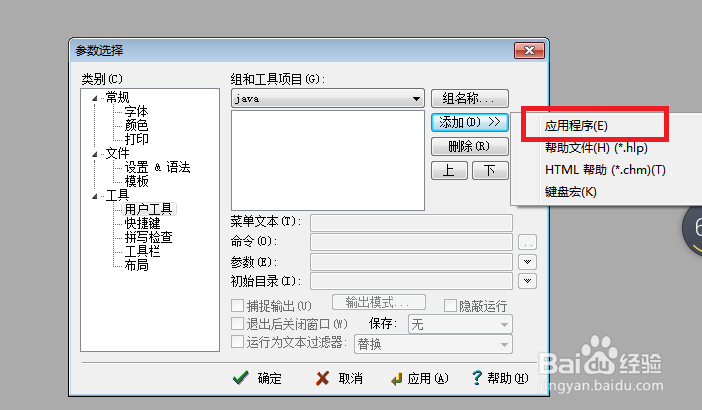Open the arrow dropdown beside 参数 field
Screen dimensions: 702x410
[527, 262]
